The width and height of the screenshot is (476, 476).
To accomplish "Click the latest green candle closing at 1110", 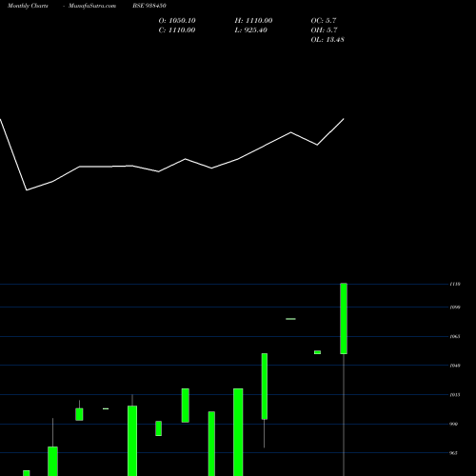I will click(344, 318).
